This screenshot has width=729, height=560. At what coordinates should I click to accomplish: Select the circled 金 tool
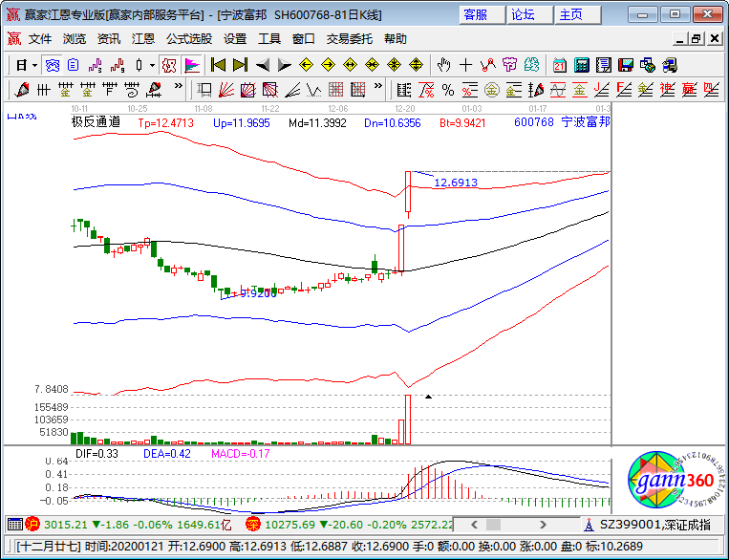[492, 89]
